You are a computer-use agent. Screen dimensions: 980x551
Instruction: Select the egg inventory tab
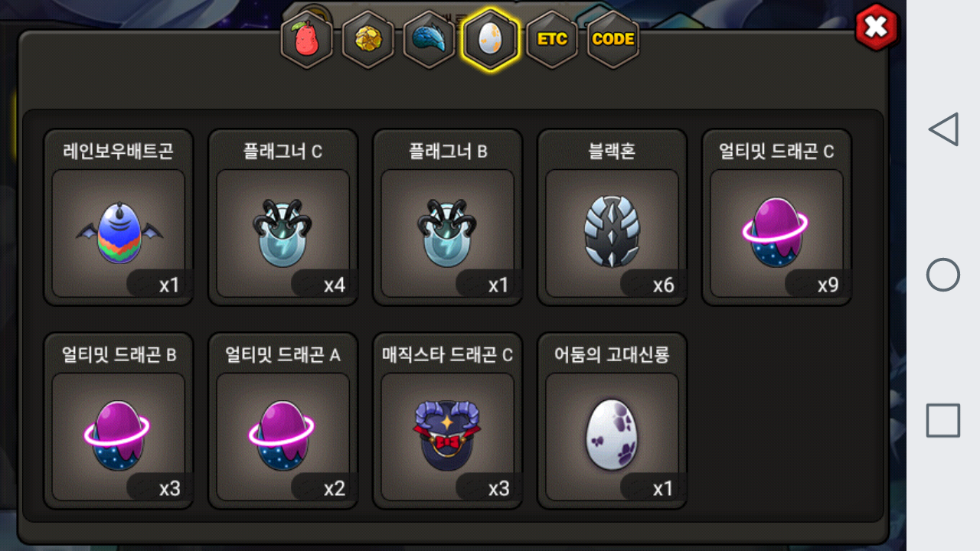(x=490, y=39)
